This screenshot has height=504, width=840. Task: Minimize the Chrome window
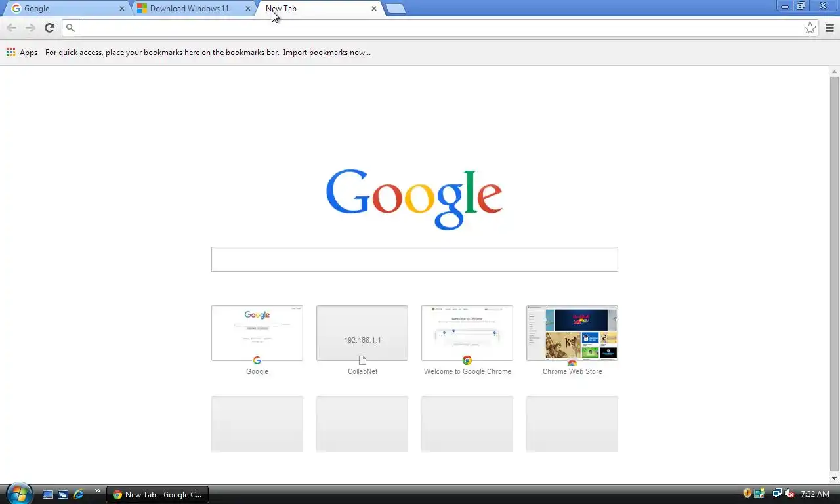tap(785, 5)
